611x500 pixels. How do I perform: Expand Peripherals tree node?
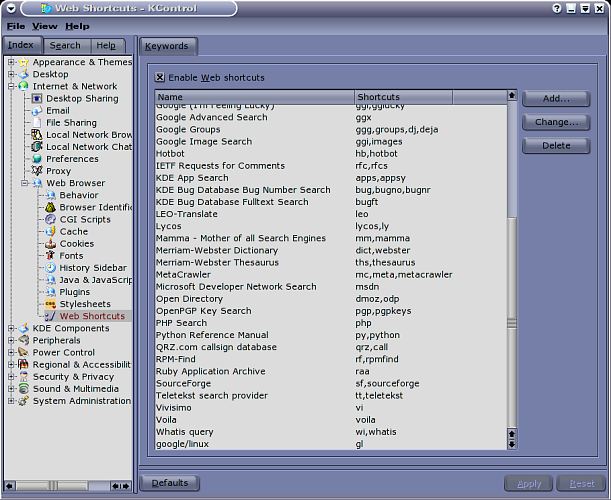[x=11, y=340]
